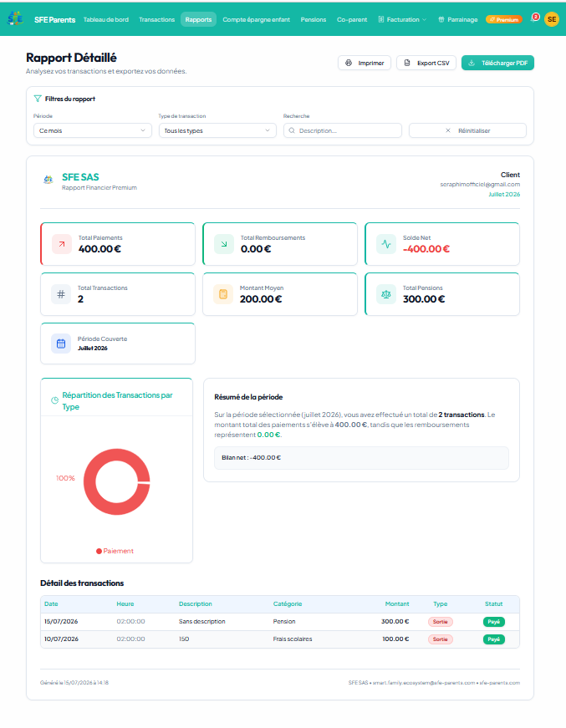Click the Total Remboursements arrow icon
Image resolution: width=566 pixels, height=728 pixels.
coord(224,244)
